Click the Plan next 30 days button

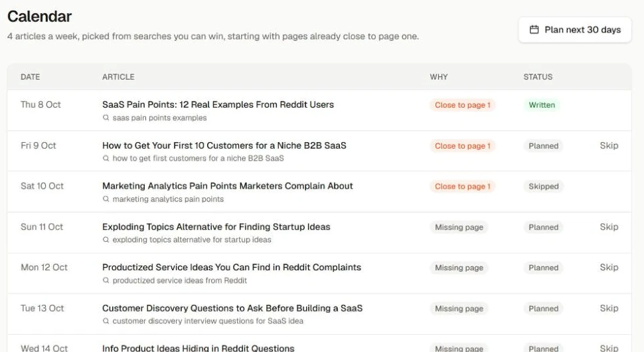tap(574, 30)
